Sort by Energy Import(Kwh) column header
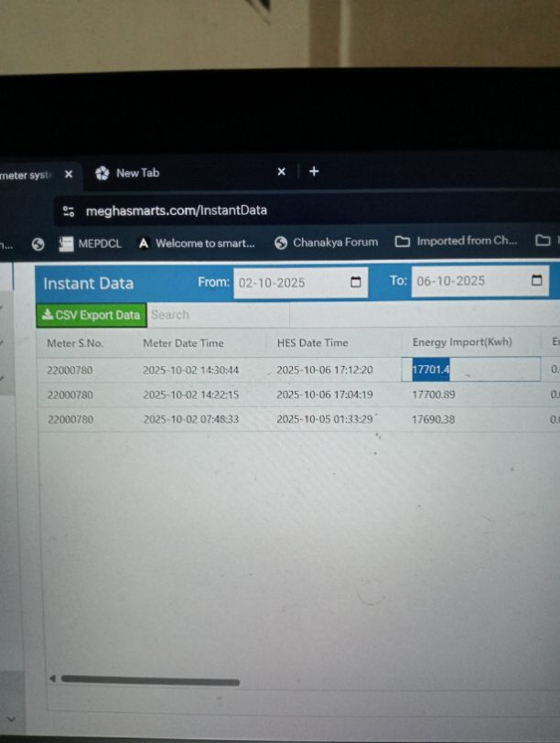 (x=462, y=342)
